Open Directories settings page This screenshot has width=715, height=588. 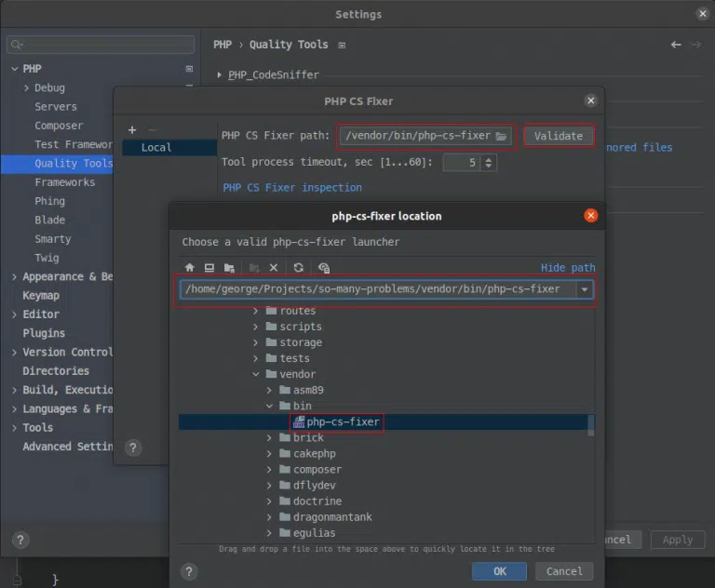(x=56, y=371)
